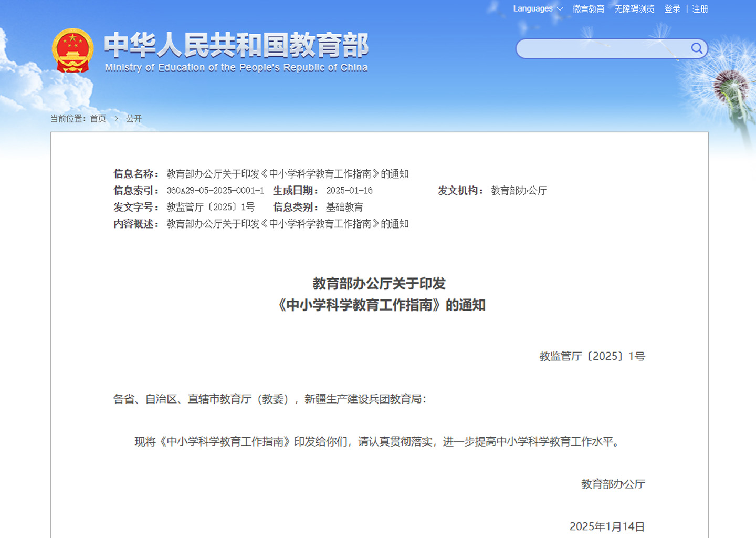756x538 pixels.
Task: Open 公开 in the breadcrumb
Action: click(134, 119)
